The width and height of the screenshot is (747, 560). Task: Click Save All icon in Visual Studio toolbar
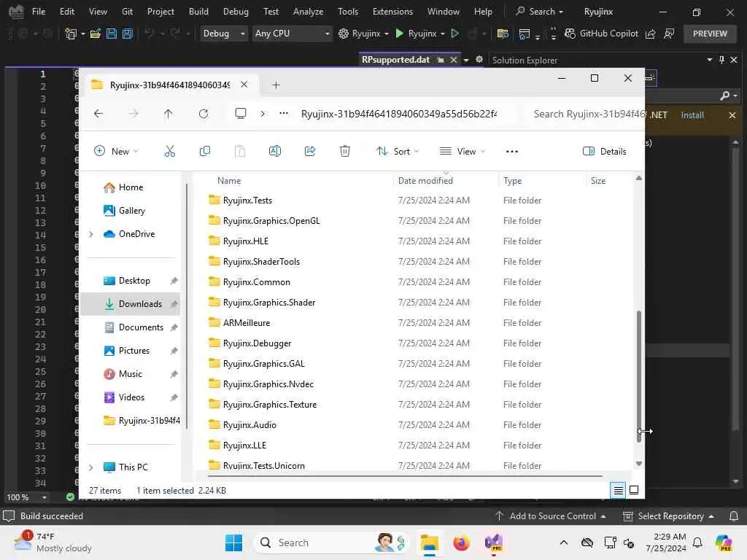[127, 34]
